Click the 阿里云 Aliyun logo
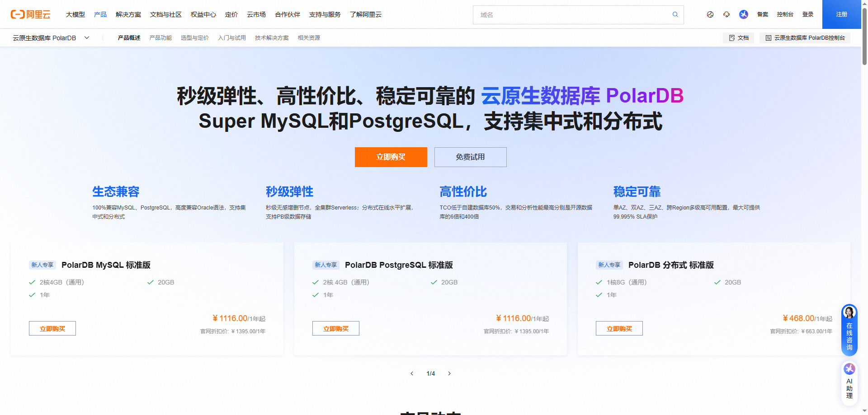 click(31, 14)
